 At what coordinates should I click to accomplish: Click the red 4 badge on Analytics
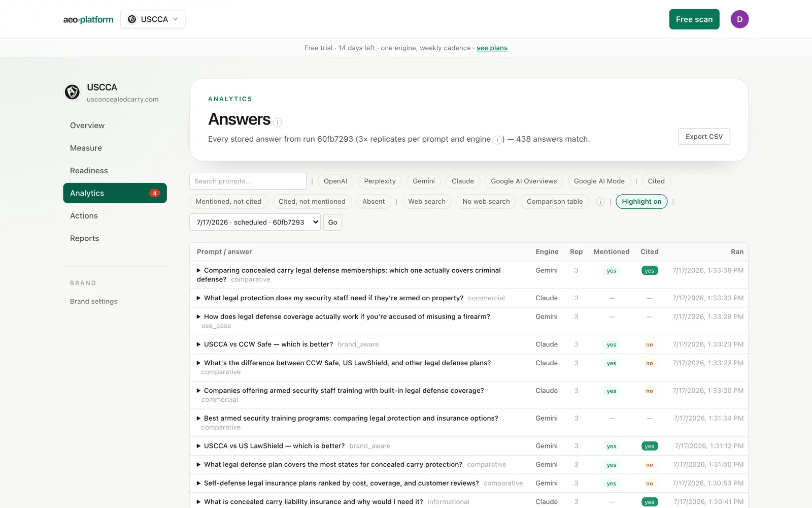(155, 193)
